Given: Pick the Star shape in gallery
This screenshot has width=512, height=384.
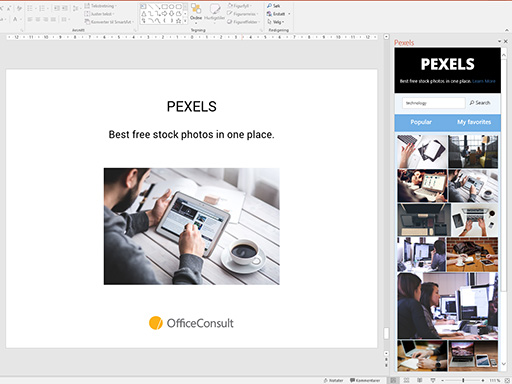Looking at the screenshot, I should (179, 21).
